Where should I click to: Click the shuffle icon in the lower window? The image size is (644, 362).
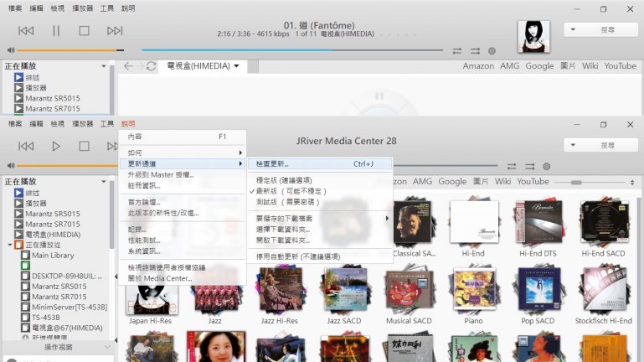[530, 167]
